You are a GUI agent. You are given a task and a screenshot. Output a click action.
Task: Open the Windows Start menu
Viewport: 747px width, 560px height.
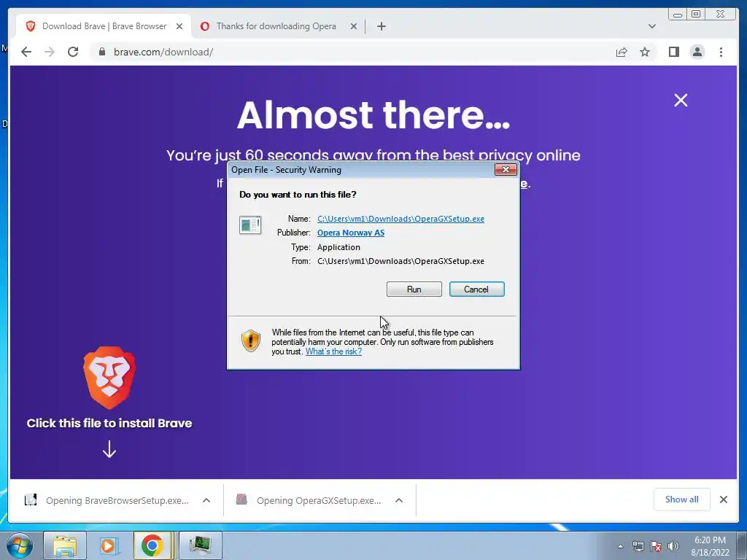pyautogui.click(x=19, y=545)
